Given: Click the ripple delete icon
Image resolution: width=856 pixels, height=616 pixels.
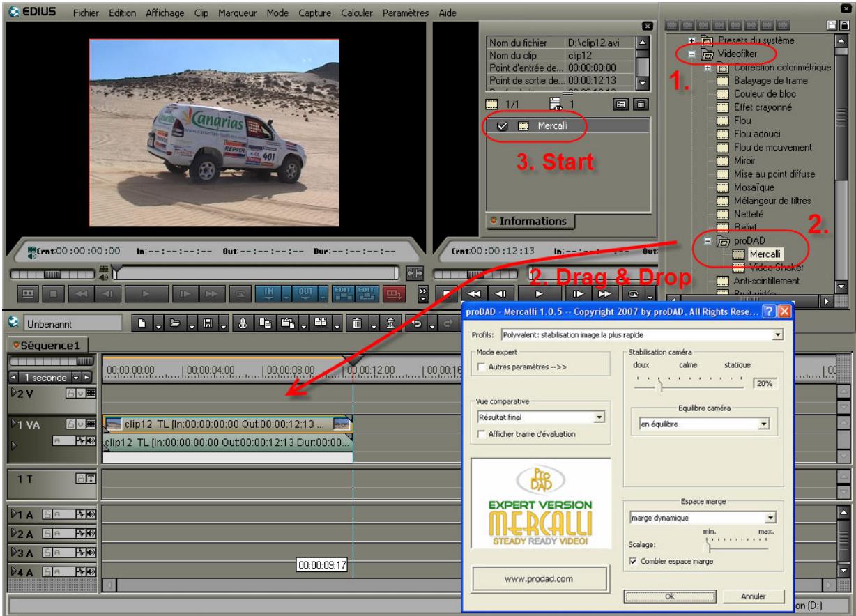Looking at the screenshot, I should coord(390,323).
